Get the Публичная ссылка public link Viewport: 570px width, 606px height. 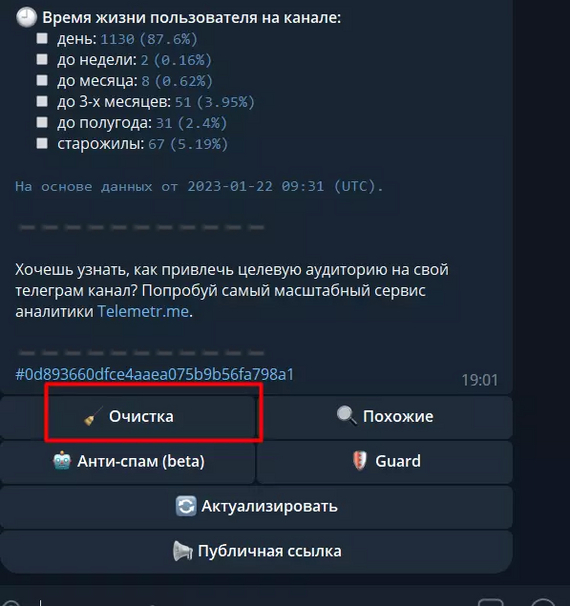point(257,551)
